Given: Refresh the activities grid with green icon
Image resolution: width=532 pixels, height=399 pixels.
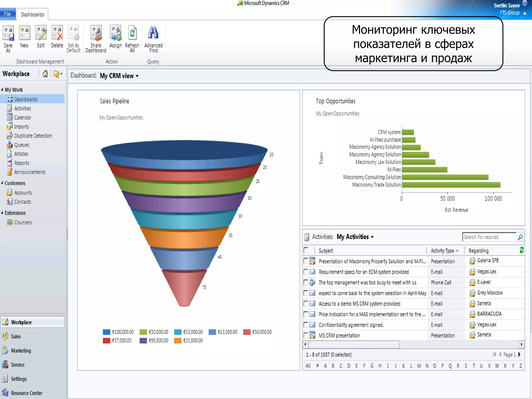Looking at the screenshot, I should point(521,250).
